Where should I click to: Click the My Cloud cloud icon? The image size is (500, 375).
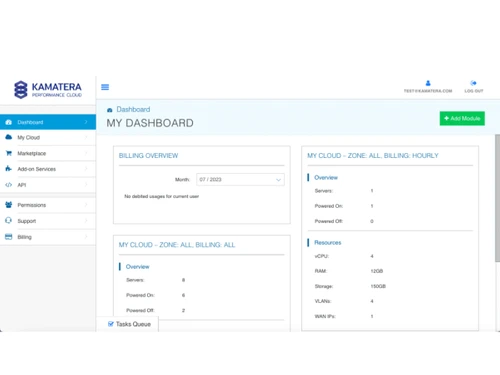click(x=9, y=137)
